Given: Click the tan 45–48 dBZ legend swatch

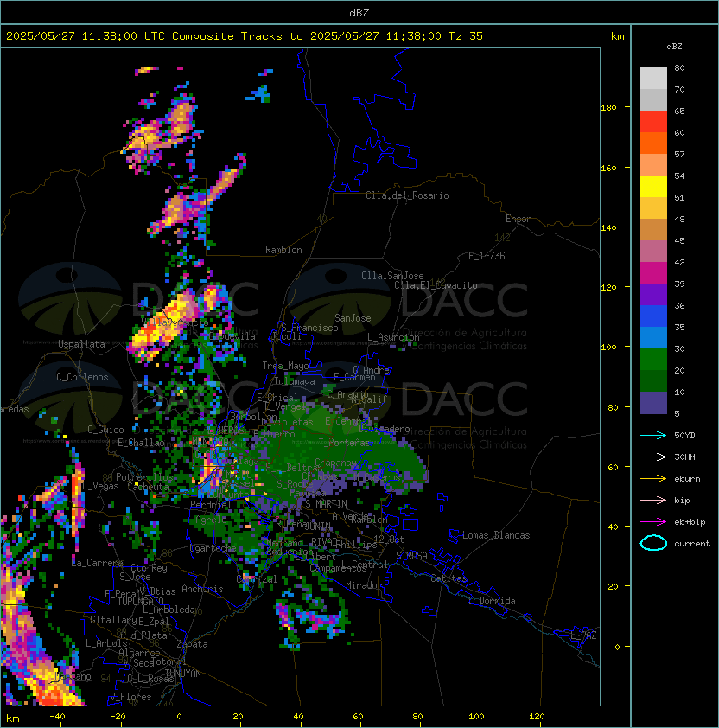Looking at the screenshot, I should (653, 230).
